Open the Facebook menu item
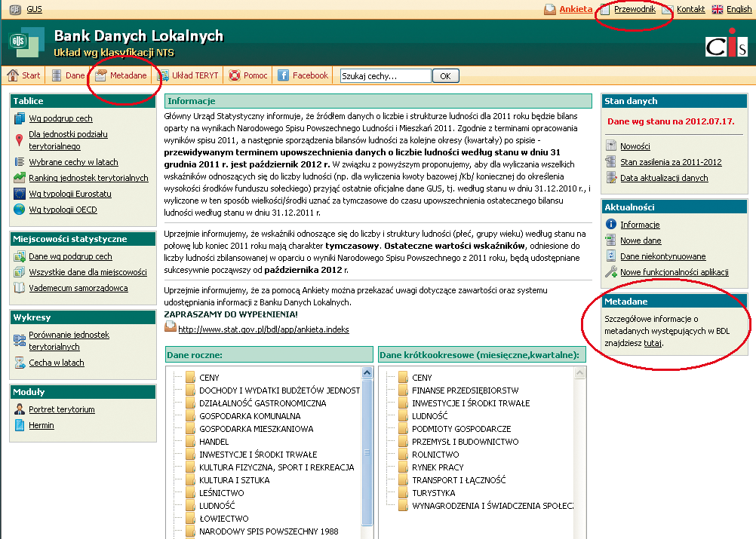Screen dimensions: 756x539 click(x=303, y=75)
